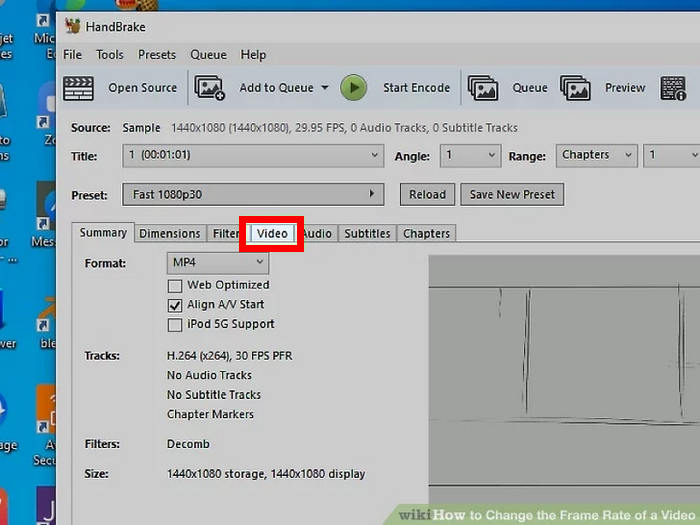Screen dimensions: 700x525
Task: Expand the Chapters range dropdown
Action: click(x=596, y=156)
